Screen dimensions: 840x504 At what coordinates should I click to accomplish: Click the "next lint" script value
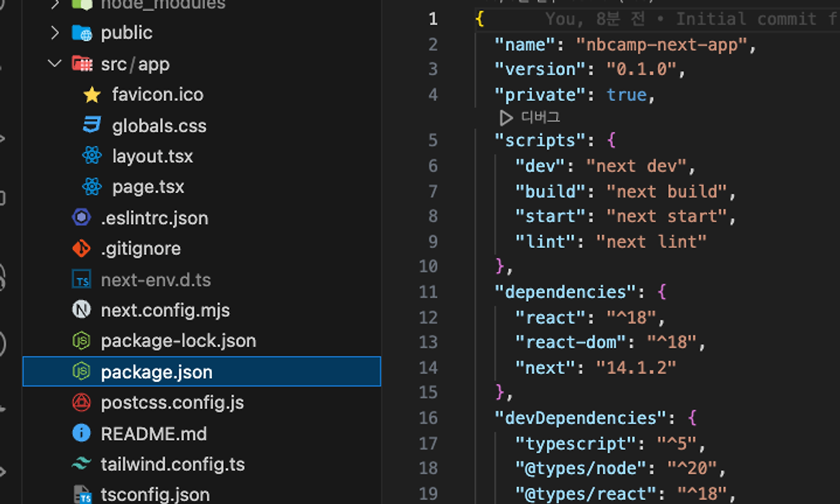[651, 241]
